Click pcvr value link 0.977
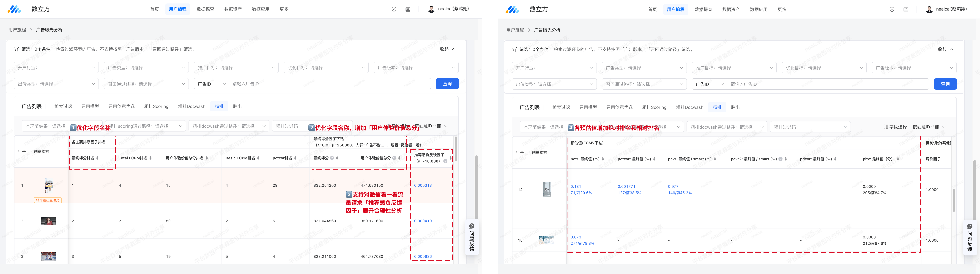The width and height of the screenshot is (980, 274). tap(673, 187)
